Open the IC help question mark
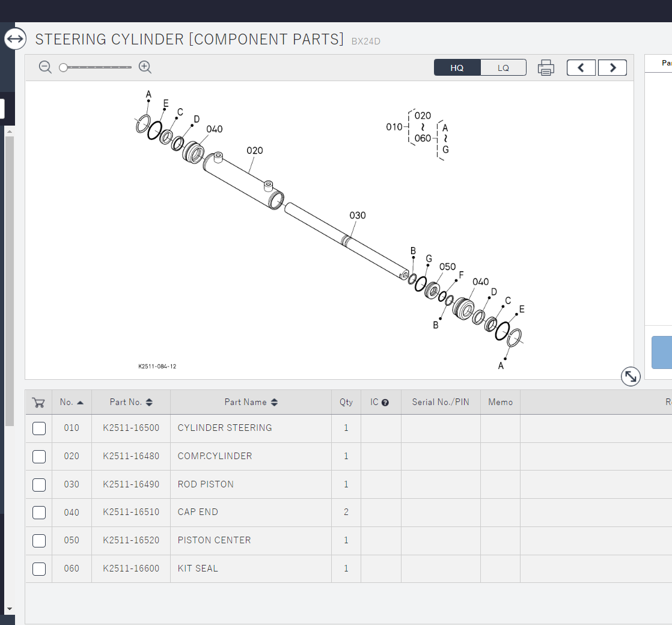The image size is (672, 625). point(385,403)
